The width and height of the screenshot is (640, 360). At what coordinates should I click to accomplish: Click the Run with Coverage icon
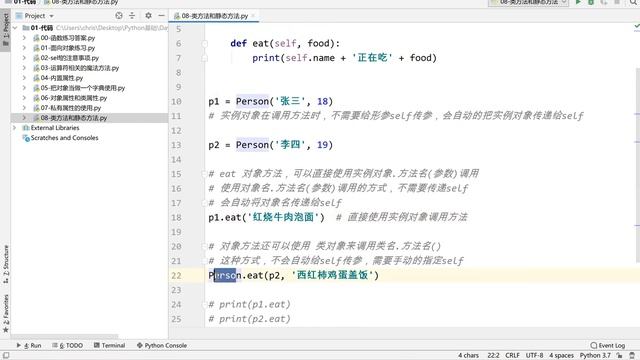pos(604,2)
